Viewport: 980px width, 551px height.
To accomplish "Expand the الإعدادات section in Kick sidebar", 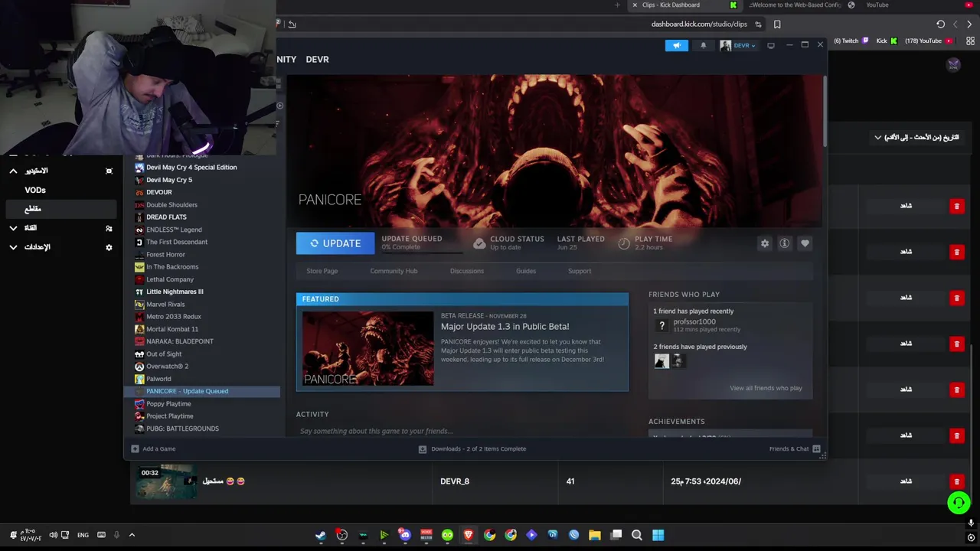I will [13, 247].
